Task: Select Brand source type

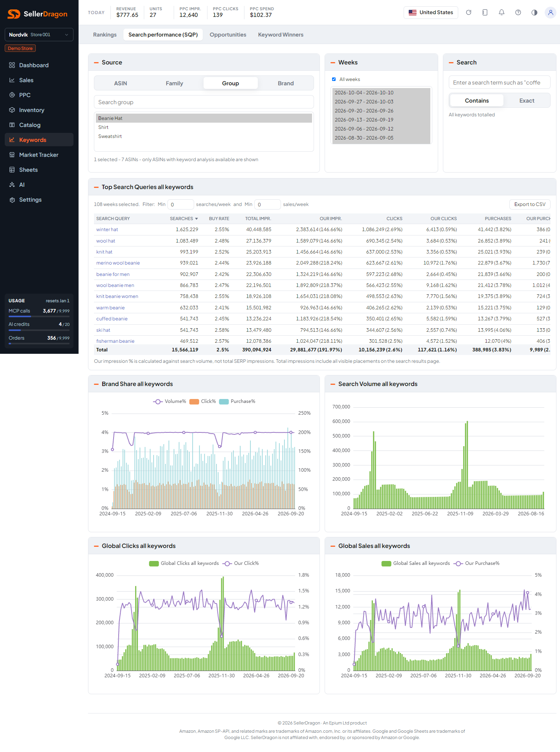Action: click(286, 83)
